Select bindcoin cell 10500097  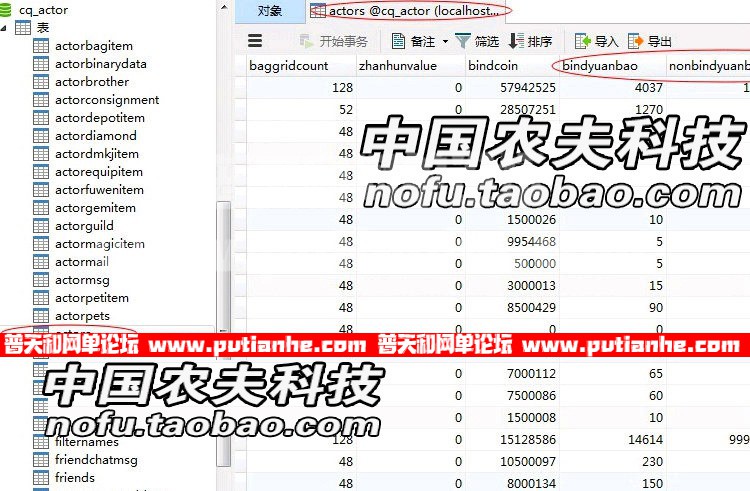[x=512, y=462]
